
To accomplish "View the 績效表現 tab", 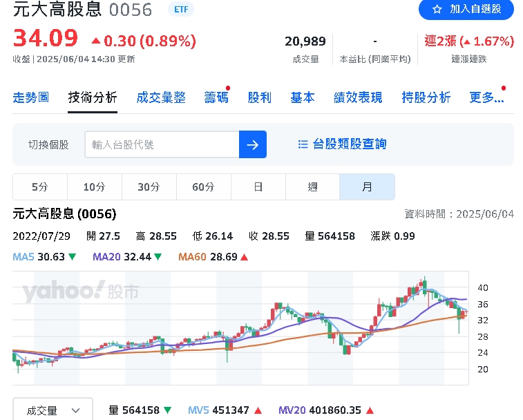I will coord(358,97).
